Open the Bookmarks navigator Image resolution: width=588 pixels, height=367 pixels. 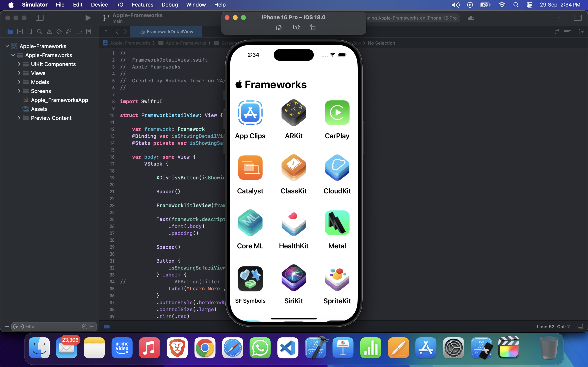[30, 32]
